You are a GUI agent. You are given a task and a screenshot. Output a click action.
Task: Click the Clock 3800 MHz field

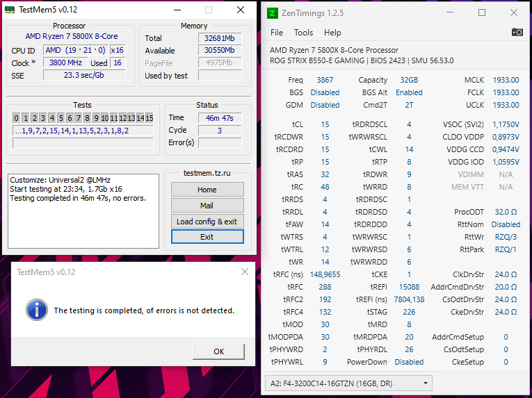65,63
